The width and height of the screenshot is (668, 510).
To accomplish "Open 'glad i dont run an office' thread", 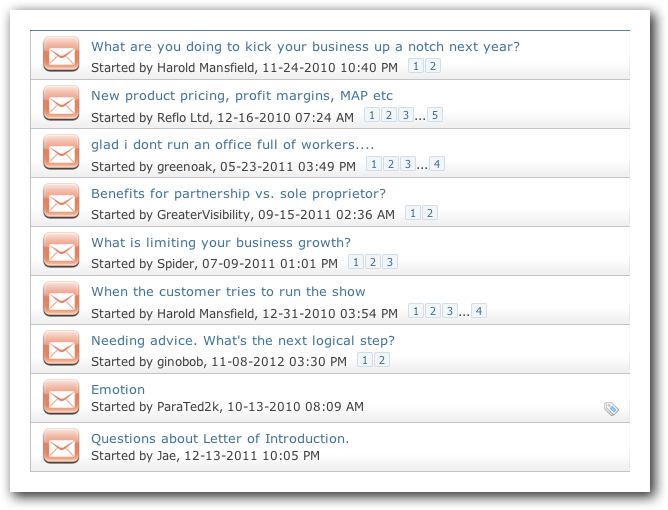I will click(x=233, y=145).
